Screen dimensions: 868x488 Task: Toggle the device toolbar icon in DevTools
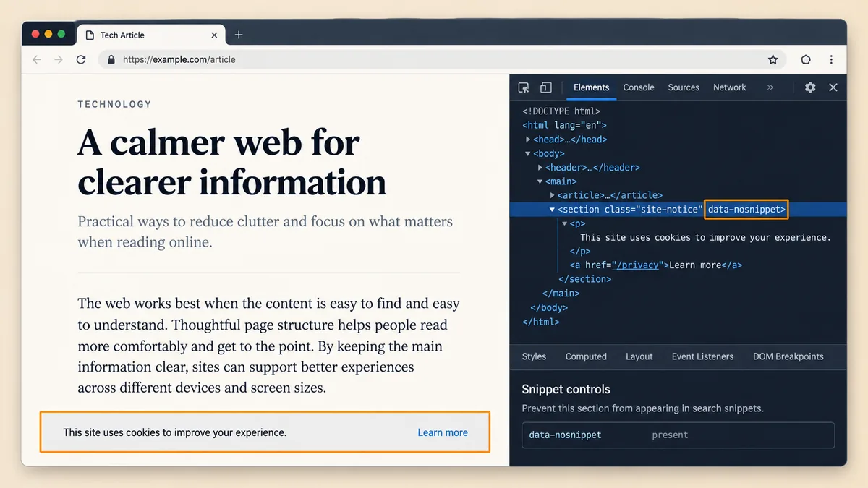[546, 87]
